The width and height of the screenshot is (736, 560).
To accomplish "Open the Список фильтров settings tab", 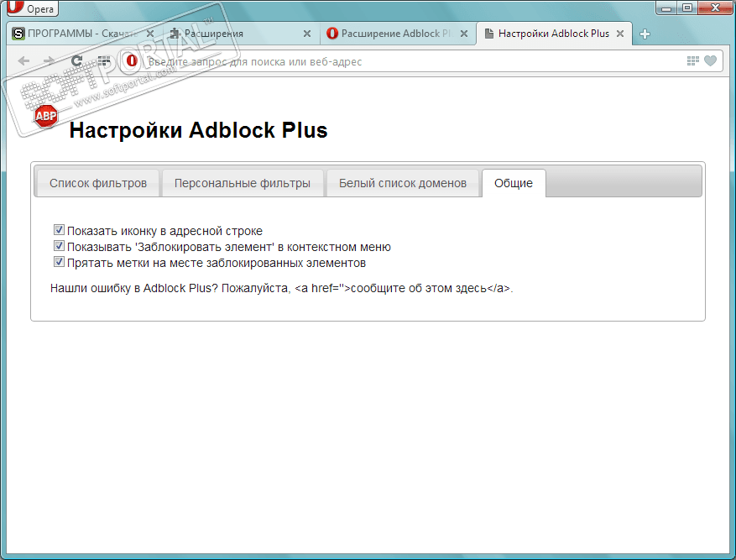I will (98, 183).
